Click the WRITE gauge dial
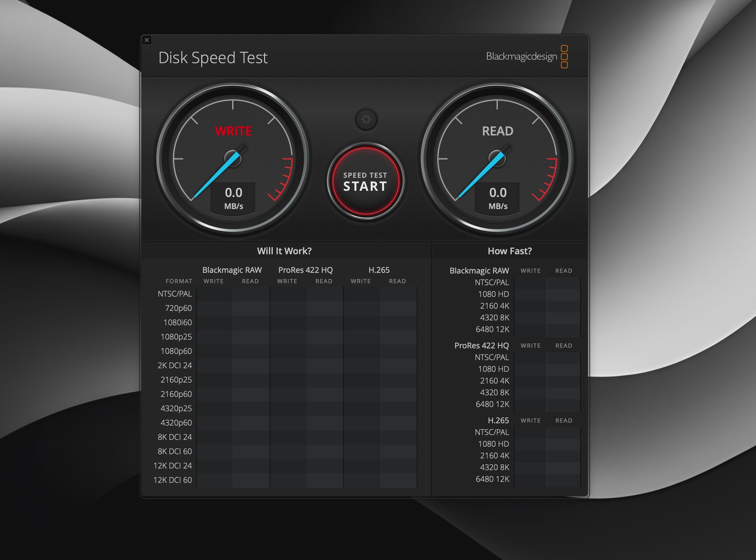 click(x=233, y=158)
